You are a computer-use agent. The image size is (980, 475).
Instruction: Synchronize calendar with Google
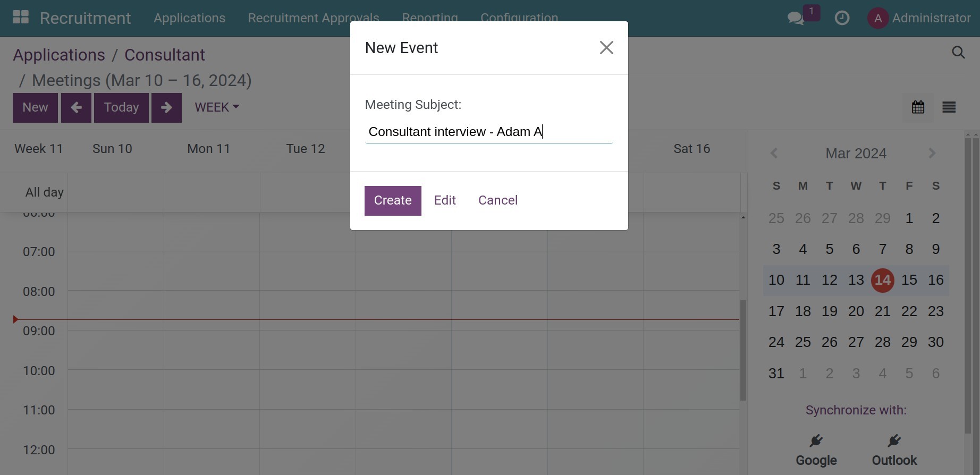(816, 451)
